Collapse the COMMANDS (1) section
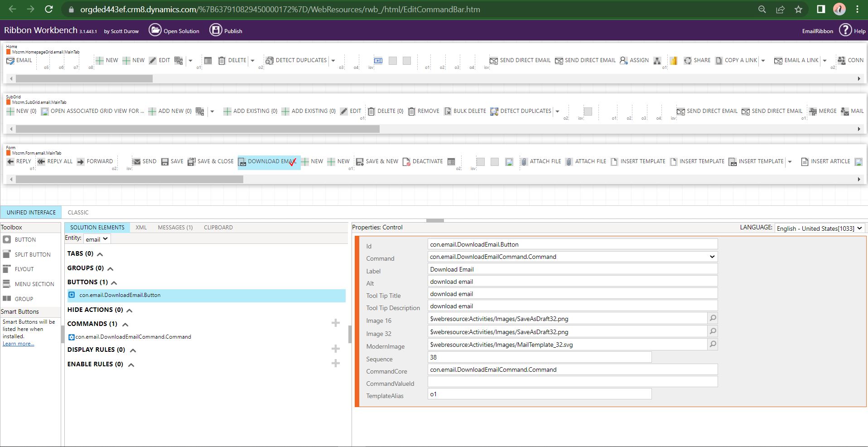Viewport: 868px width, 447px height. point(125,325)
